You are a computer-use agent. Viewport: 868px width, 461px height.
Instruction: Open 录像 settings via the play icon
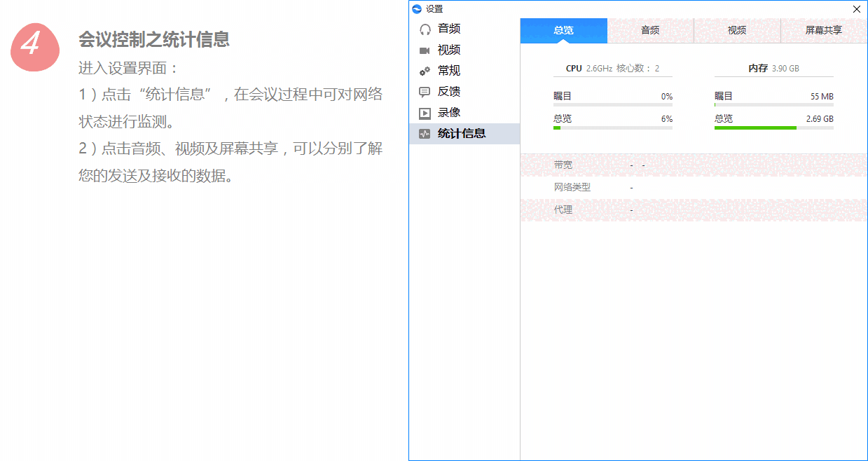point(425,113)
